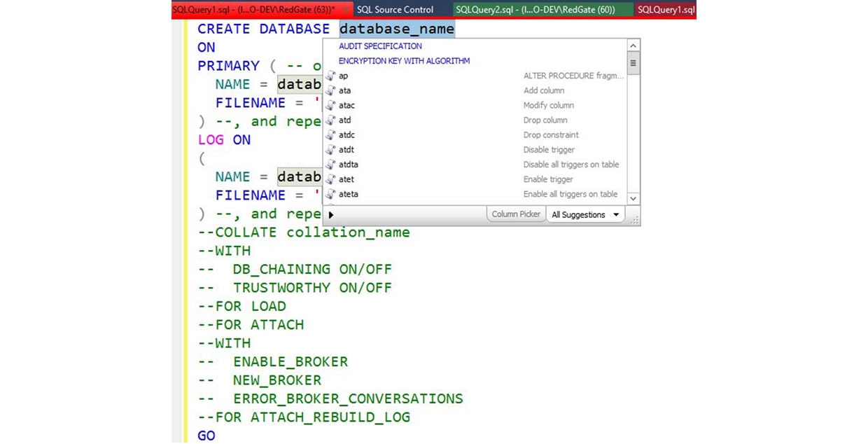Screen dimensions: 868x444
Task: Open the All Suggestions dropdown
Action: 585,215
